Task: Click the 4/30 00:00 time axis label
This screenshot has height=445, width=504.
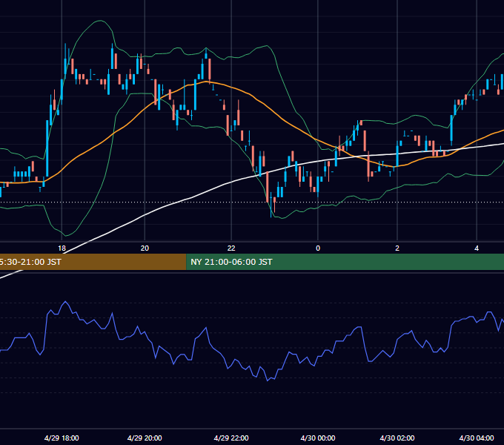Action: [318, 438]
